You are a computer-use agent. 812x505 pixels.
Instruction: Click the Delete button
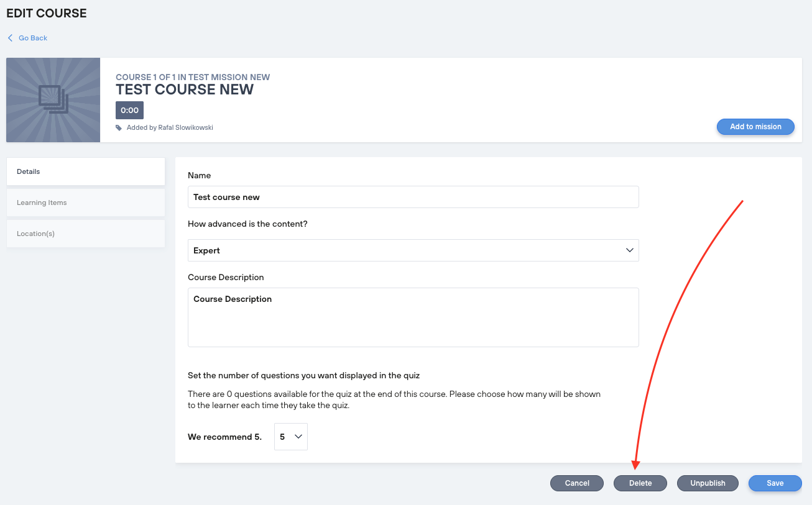[x=640, y=483]
